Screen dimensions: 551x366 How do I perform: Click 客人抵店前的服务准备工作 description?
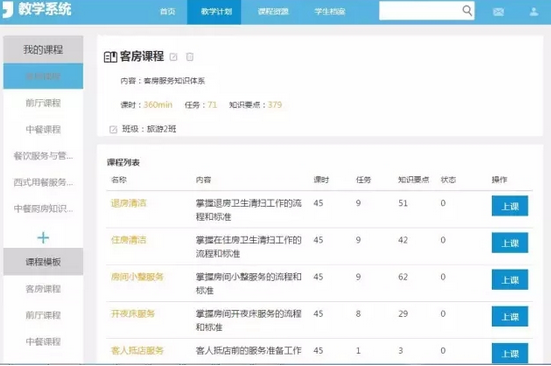tap(249, 351)
